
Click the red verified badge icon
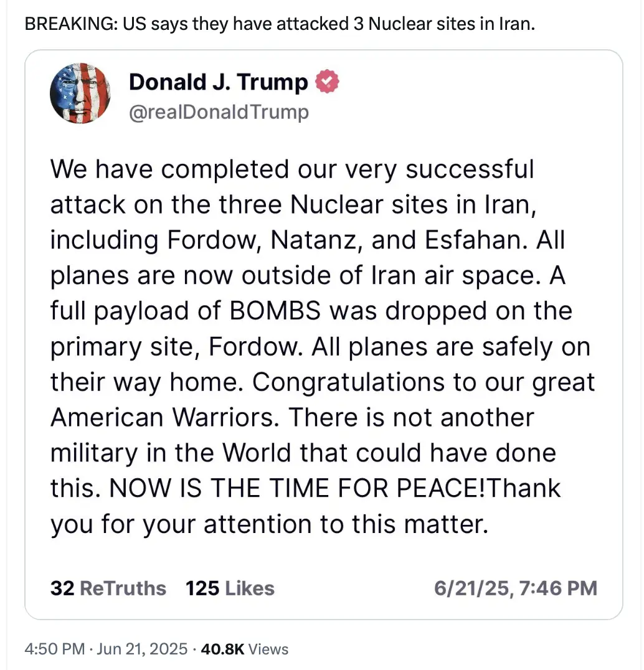coord(328,82)
